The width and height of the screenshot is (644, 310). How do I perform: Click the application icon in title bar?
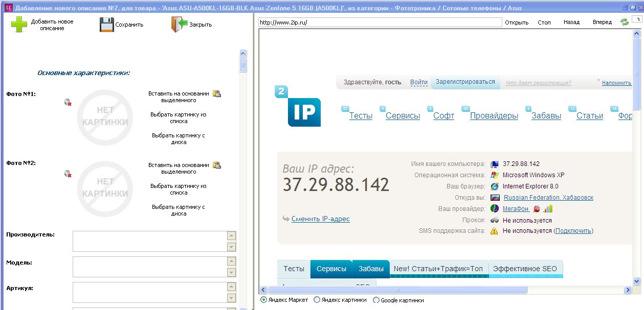pyautogui.click(x=8, y=8)
